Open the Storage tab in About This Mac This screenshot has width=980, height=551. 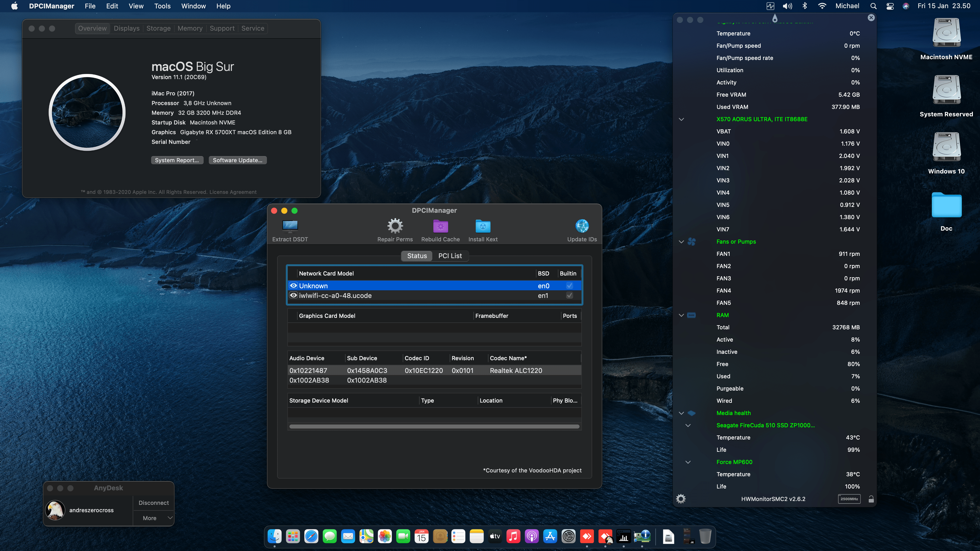(x=158, y=28)
